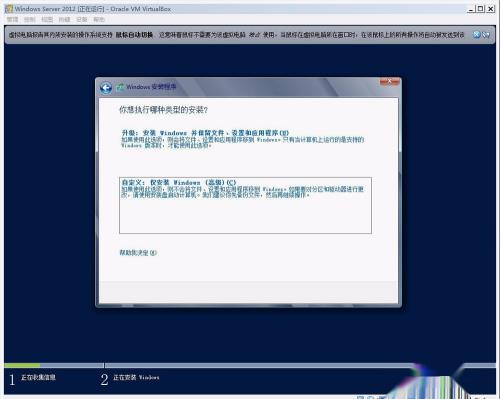This screenshot has height=399, width=500.
Task: Minimize the VirtualBox VM window
Action: click(471, 9)
